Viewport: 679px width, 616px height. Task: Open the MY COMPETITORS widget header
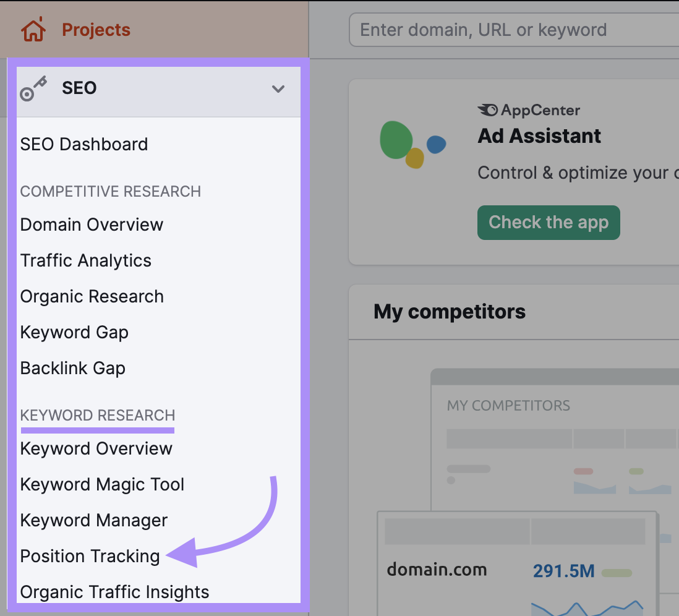[508, 405]
